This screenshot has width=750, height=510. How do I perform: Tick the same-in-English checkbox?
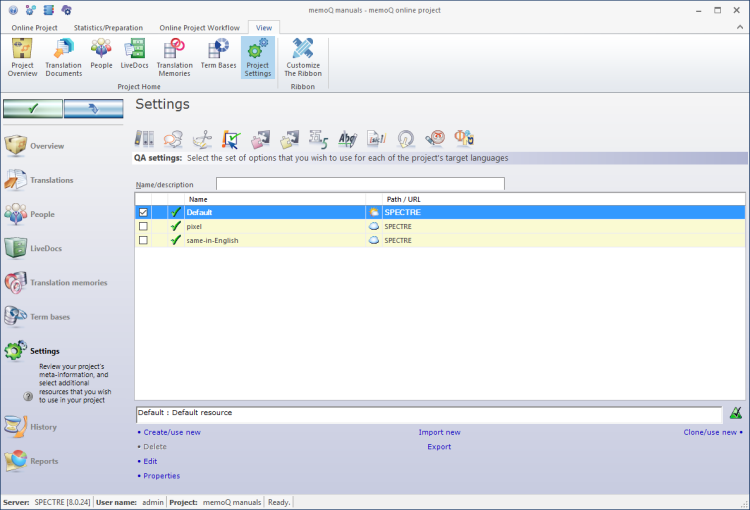pos(144,241)
